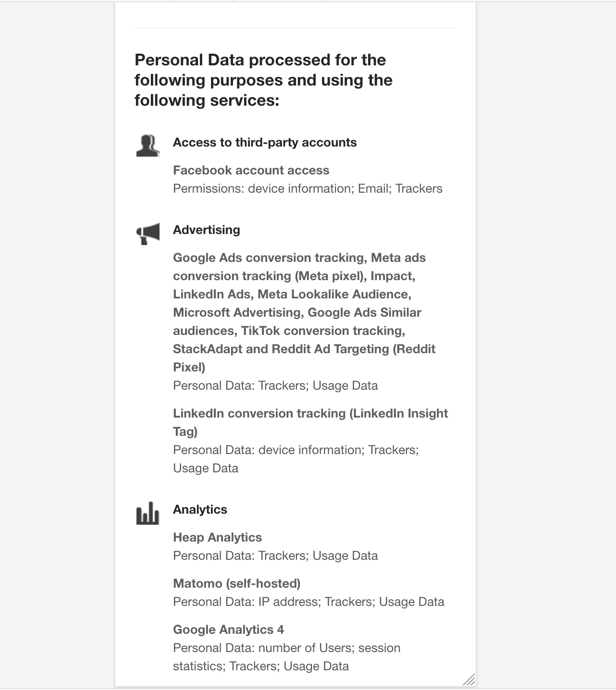Click the Facebook permissions description line
Screen dimensions: 616x690
click(308, 189)
